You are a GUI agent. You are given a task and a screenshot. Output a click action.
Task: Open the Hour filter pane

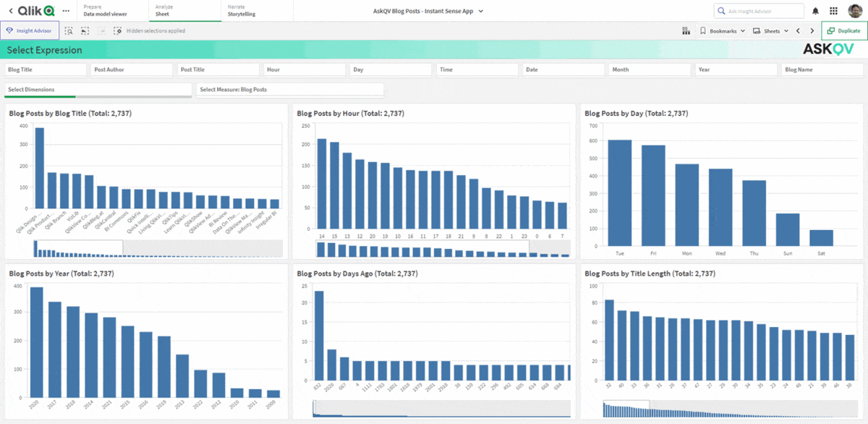[305, 69]
